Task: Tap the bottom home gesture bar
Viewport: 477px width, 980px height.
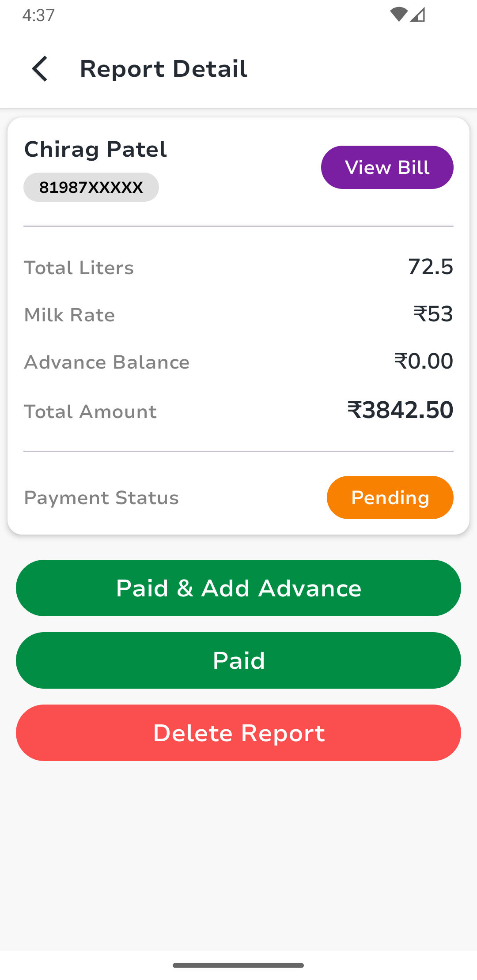Action: [x=238, y=965]
